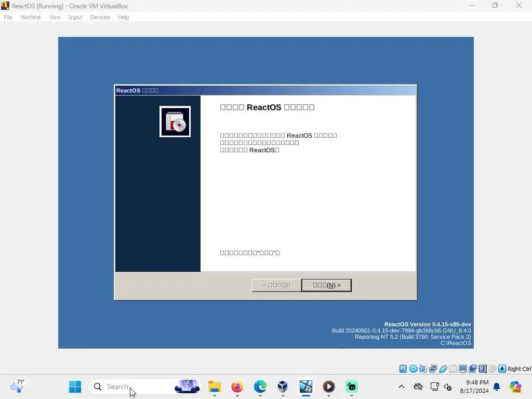The width and height of the screenshot is (532, 399).
Task: Click the keyboard capture arrow indicator
Action: (x=502, y=369)
